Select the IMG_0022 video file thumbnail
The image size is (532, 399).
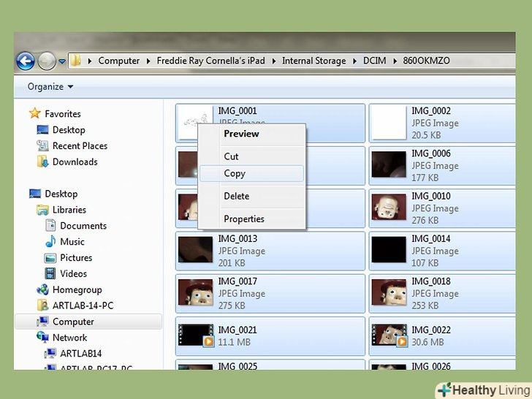389,335
